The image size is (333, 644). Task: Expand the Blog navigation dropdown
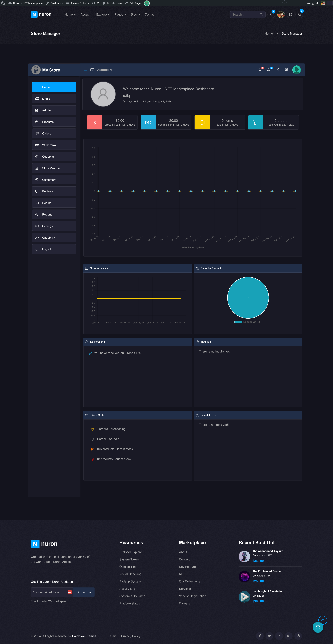point(136,14)
